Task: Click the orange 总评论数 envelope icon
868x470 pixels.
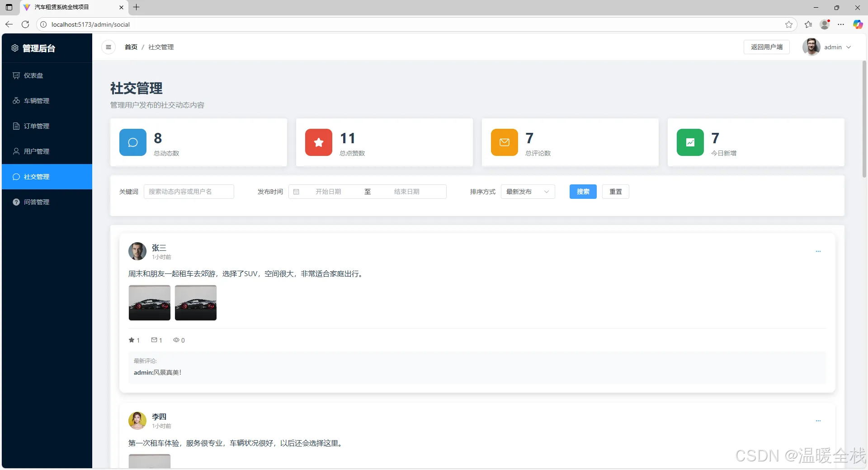Action: (x=505, y=142)
